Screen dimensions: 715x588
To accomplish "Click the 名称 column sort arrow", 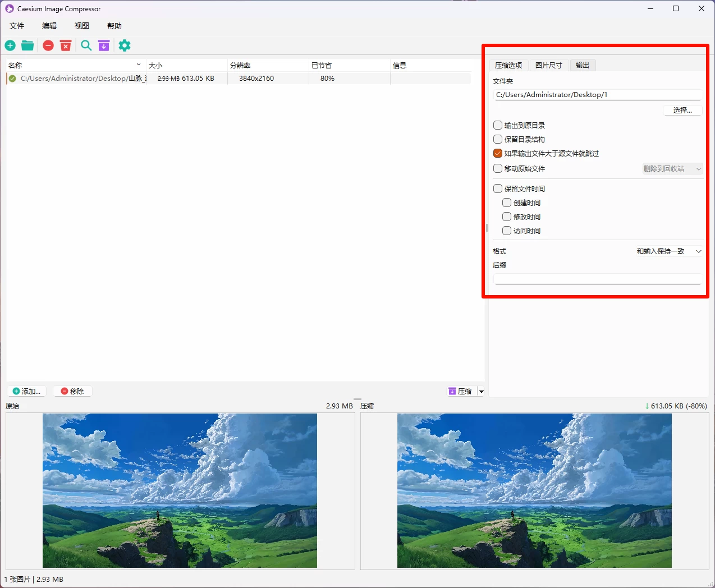I will (138, 65).
